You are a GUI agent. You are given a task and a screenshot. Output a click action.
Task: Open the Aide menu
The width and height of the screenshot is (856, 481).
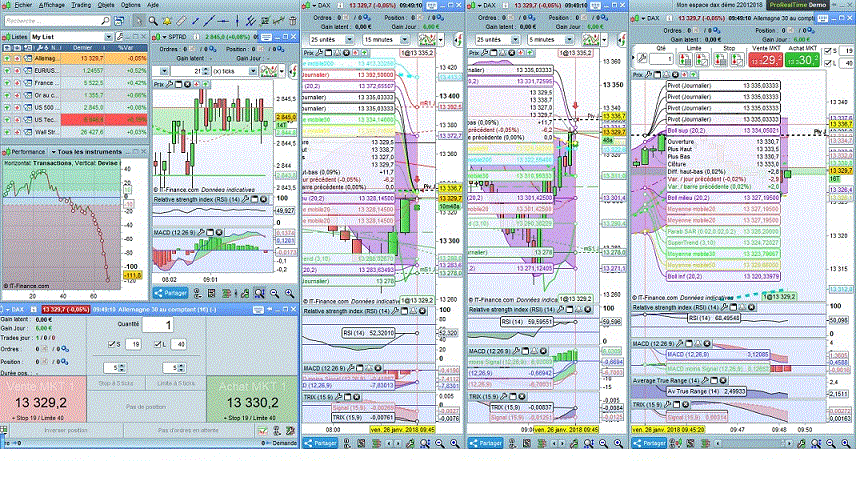tap(153, 5)
